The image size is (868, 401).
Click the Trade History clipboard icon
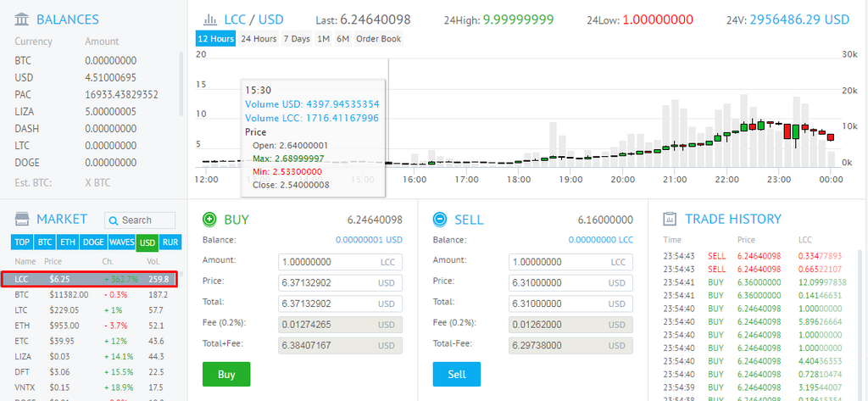point(670,219)
